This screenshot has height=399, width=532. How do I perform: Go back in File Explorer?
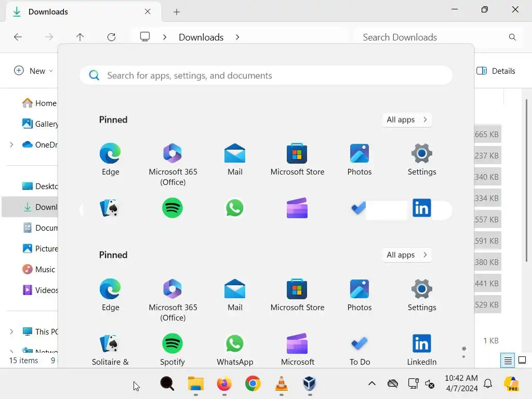pos(18,37)
